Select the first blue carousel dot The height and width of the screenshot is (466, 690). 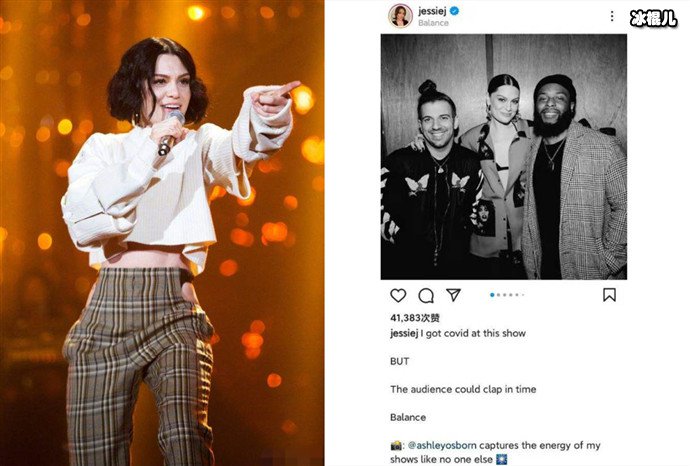(492, 295)
